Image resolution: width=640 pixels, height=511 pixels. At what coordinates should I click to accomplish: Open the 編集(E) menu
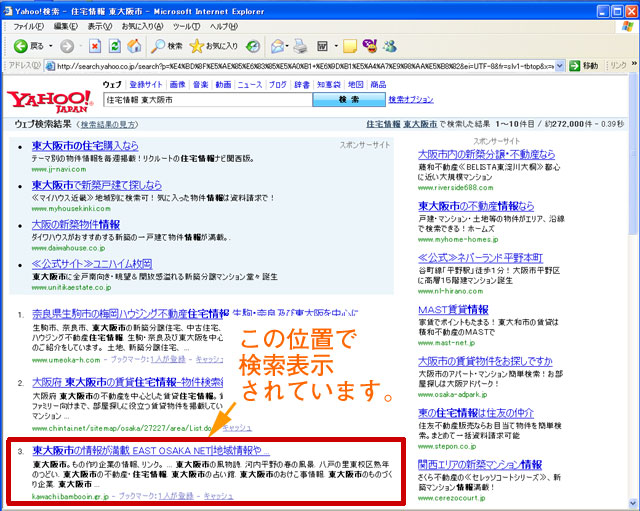point(65,27)
